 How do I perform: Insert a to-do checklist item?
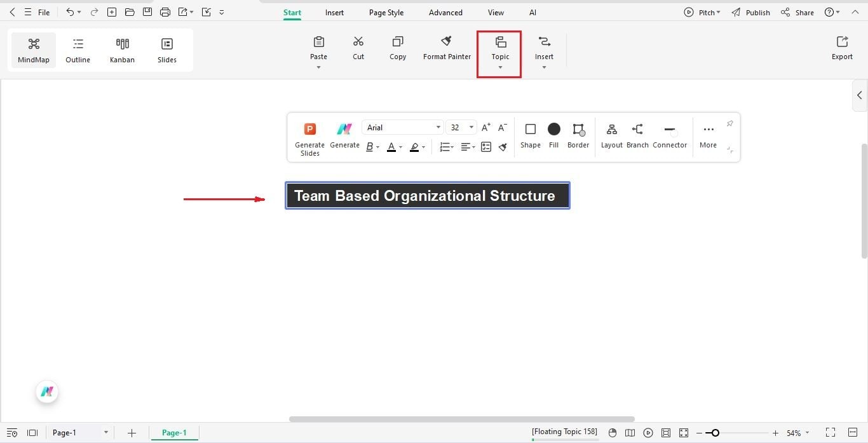486,147
